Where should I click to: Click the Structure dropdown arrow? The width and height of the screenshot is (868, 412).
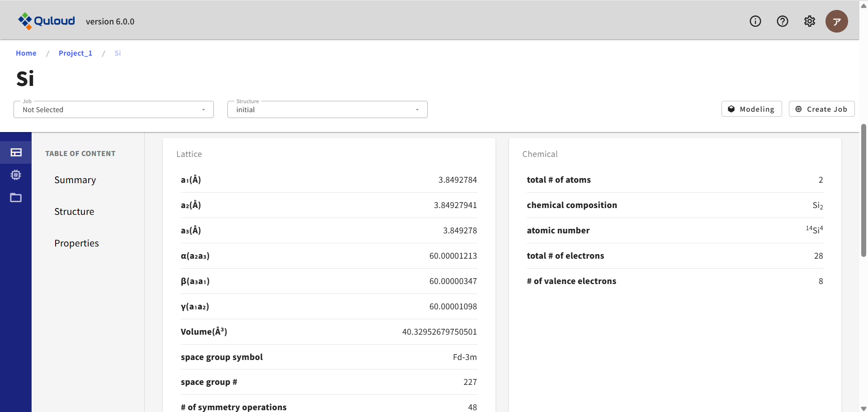[417, 110]
